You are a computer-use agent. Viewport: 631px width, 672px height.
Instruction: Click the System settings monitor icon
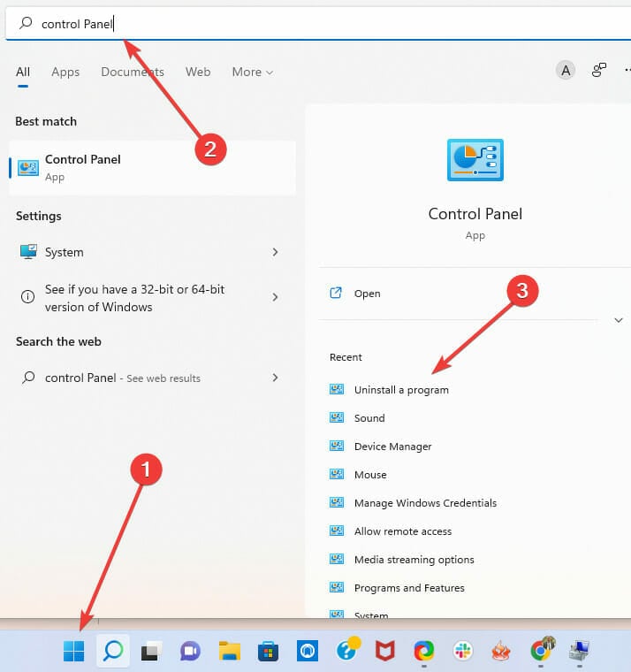28,252
